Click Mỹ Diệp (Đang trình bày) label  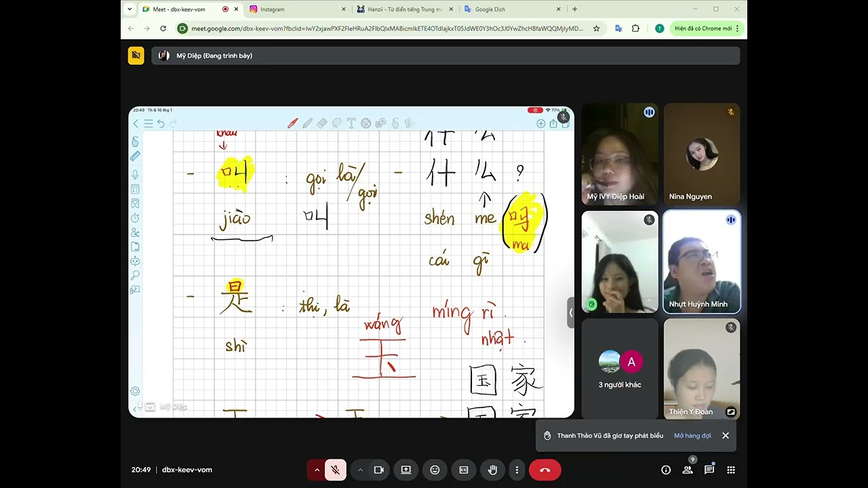coord(214,56)
